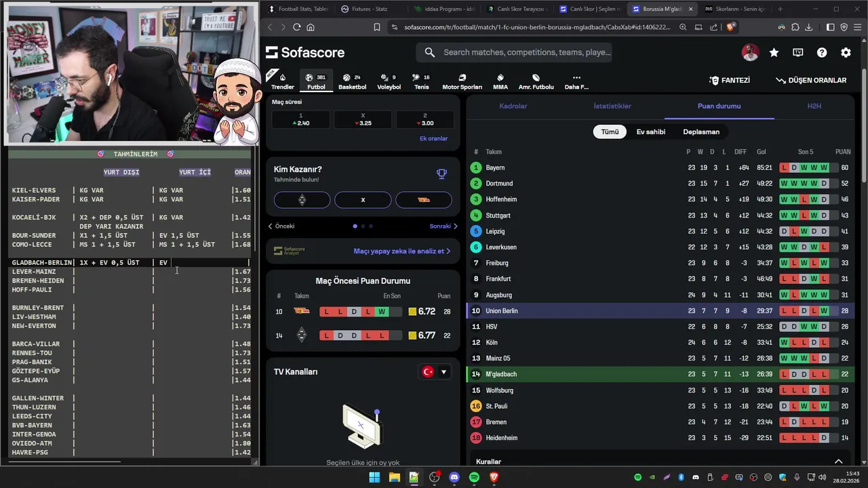
Task: Open Dortmund row in standings
Action: click(x=660, y=184)
